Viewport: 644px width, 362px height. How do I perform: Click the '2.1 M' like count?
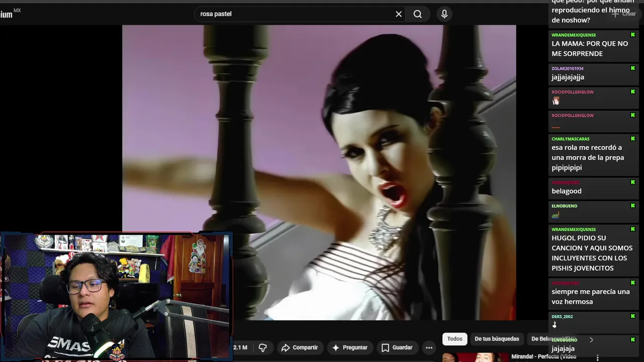240,347
